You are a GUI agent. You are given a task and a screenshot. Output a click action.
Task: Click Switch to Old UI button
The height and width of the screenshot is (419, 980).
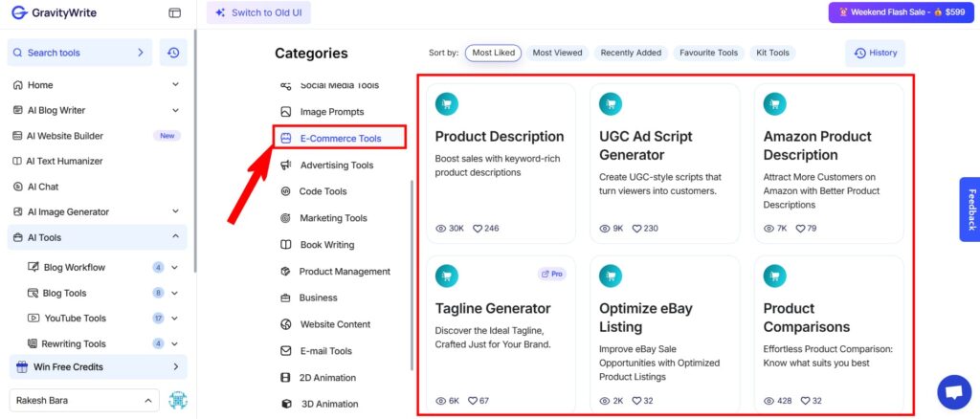coord(258,12)
